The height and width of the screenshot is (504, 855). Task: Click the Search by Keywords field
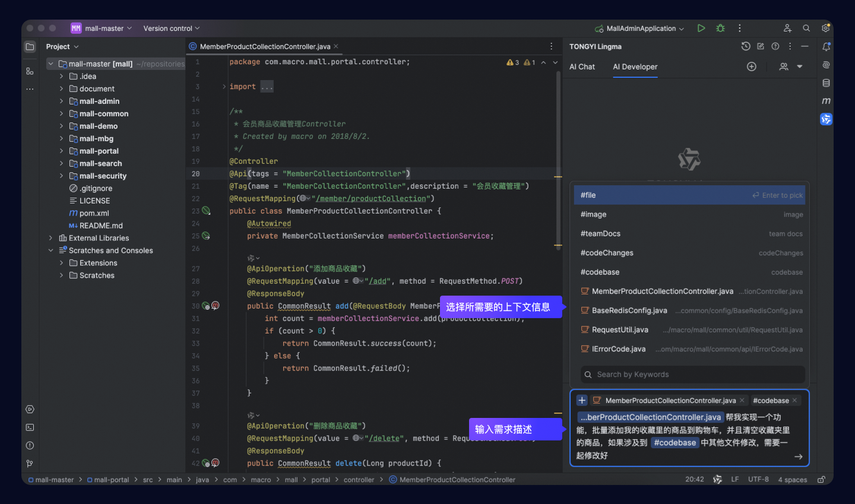(692, 375)
